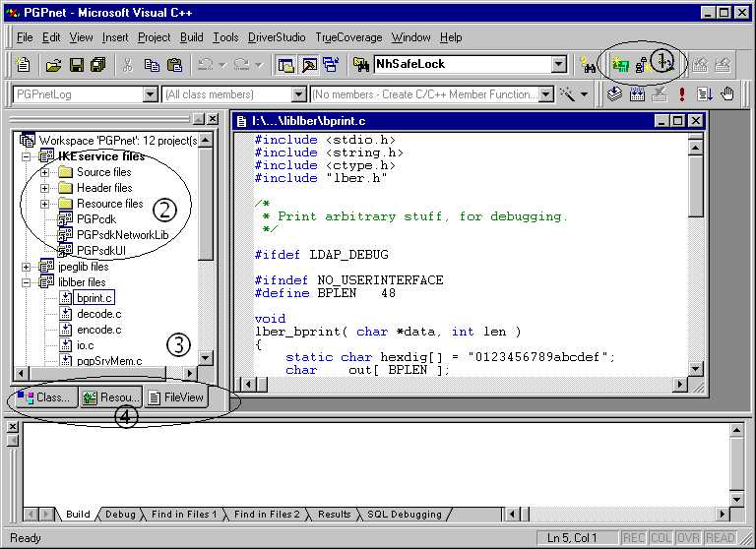Expand the jpeglib files project

26,267
